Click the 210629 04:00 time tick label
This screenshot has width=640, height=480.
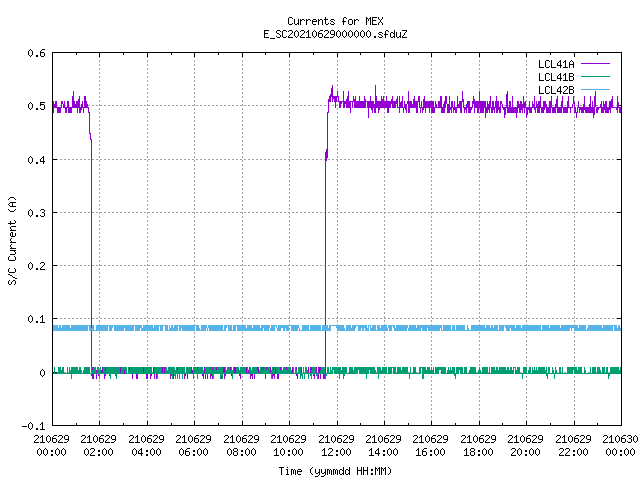(x=146, y=445)
